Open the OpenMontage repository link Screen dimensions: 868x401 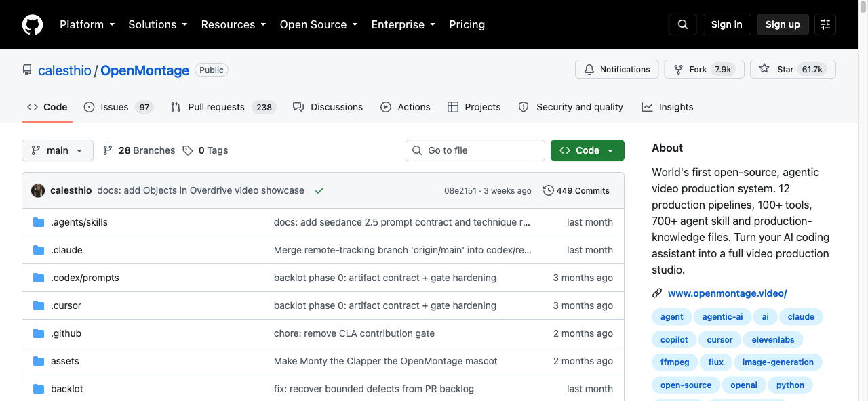point(145,70)
